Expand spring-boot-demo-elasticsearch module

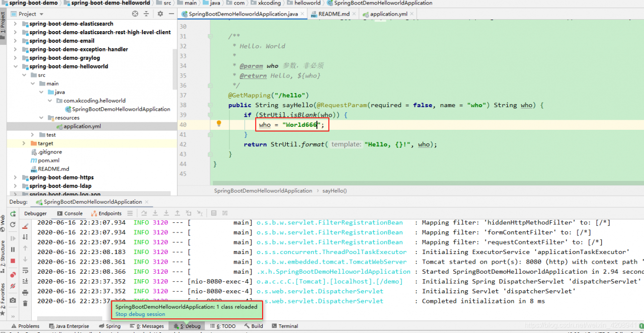[x=15, y=24]
